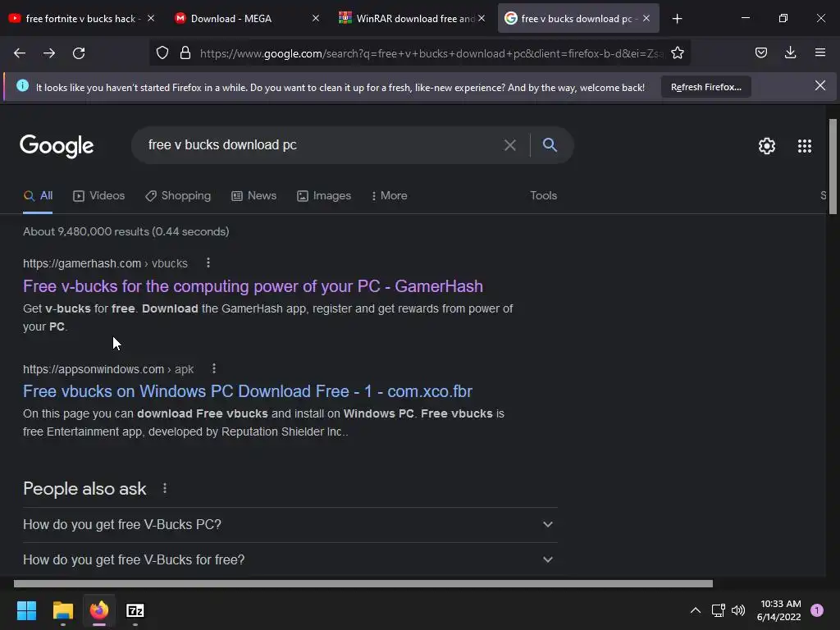The width and height of the screenshot is (840, 630).
Task: Show hidden system tray icons
Action: coord(696,610)
